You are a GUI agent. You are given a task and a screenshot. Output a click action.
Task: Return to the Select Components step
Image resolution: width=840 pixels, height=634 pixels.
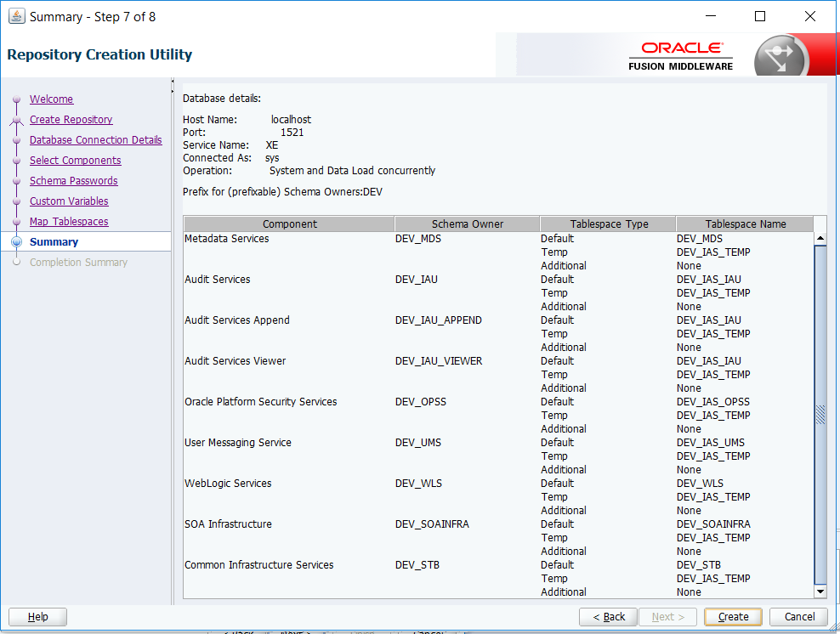(x=75, y=160)
